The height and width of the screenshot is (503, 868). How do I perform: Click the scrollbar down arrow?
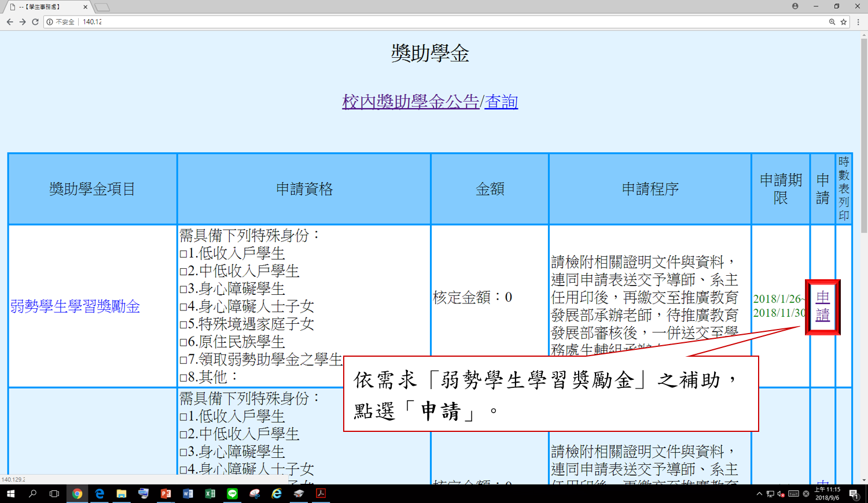tap(864, 480)
